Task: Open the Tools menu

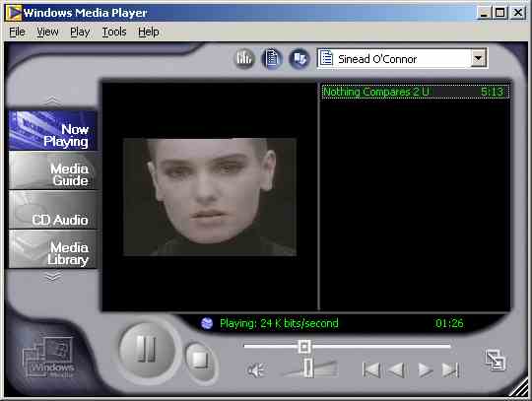Action: pyautogui.click(x=114, y=32)
